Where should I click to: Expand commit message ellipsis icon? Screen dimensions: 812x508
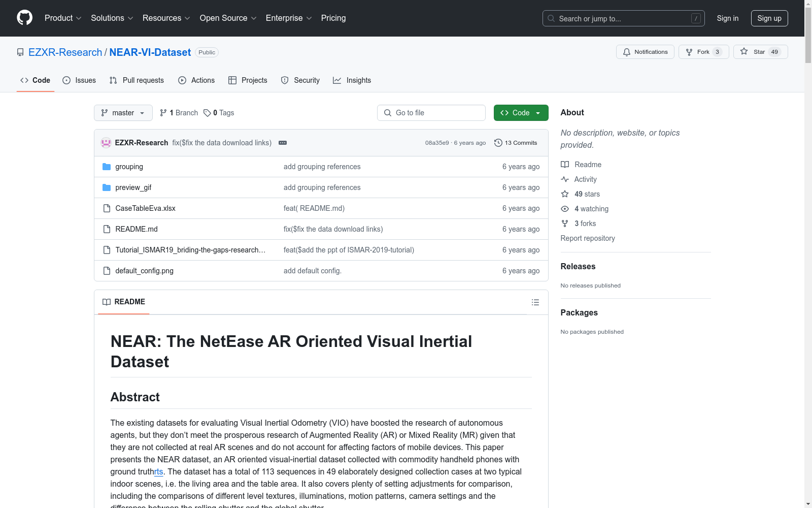283,143
